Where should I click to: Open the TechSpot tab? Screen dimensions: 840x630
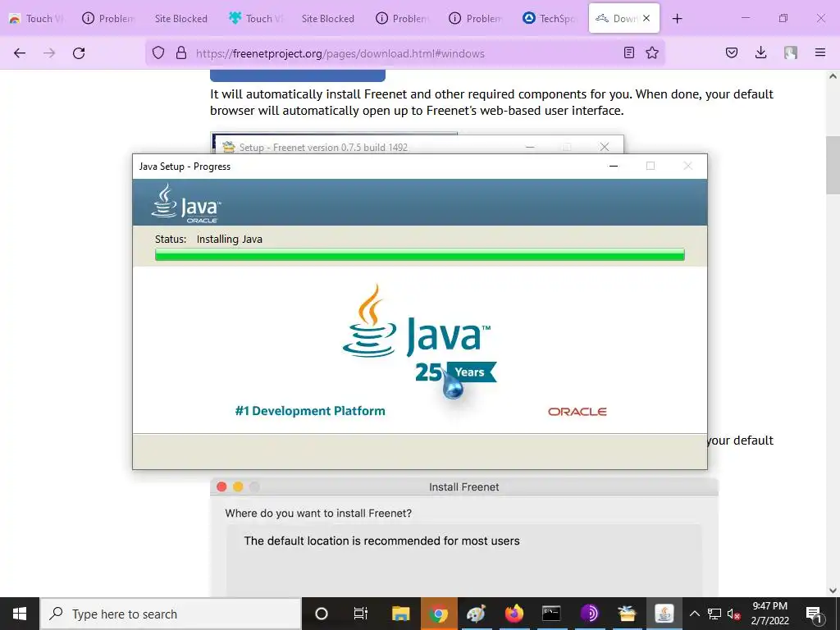pos(549,18)
